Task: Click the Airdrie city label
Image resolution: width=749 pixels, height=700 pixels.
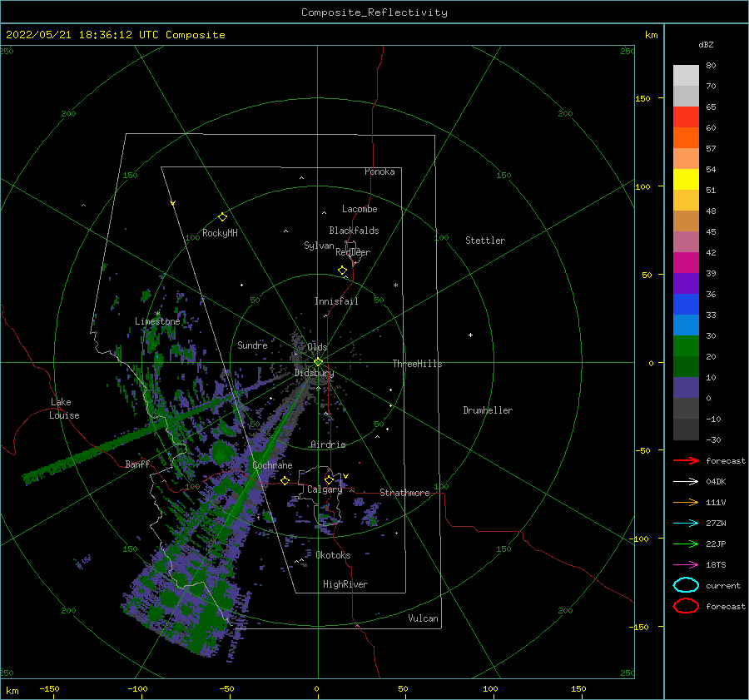Action: click(x=328, y=444)
